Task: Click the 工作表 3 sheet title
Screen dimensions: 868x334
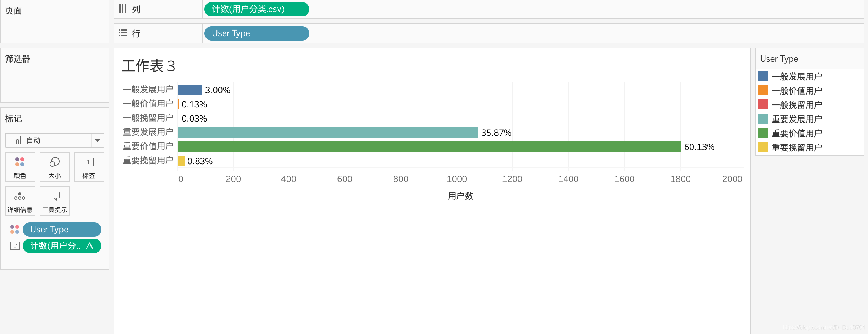Action: pyautogui.click(x=149, y=66)
